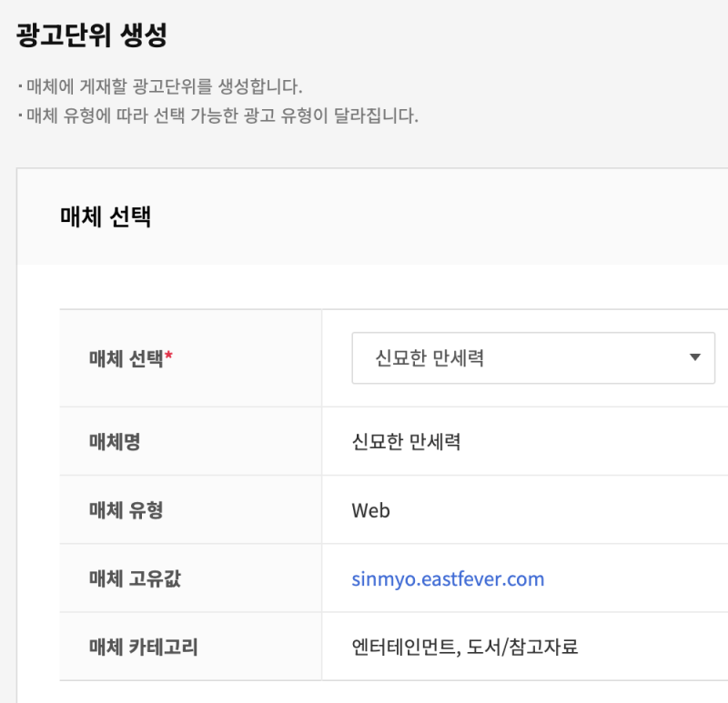Click the note 매체 유형에 따라 선택 가능한 광고 유형이 달라집니다
Viewport: 728px width, 703px height.
[222, 115]
